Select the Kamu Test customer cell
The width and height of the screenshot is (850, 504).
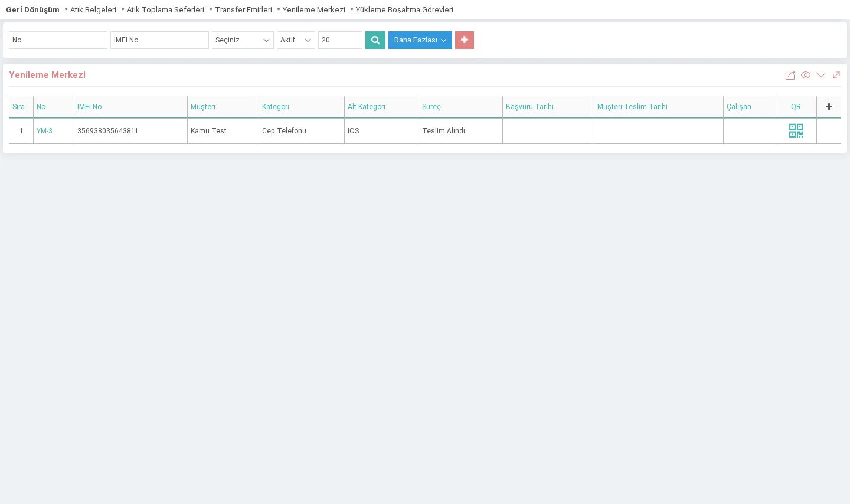point(223,131)
